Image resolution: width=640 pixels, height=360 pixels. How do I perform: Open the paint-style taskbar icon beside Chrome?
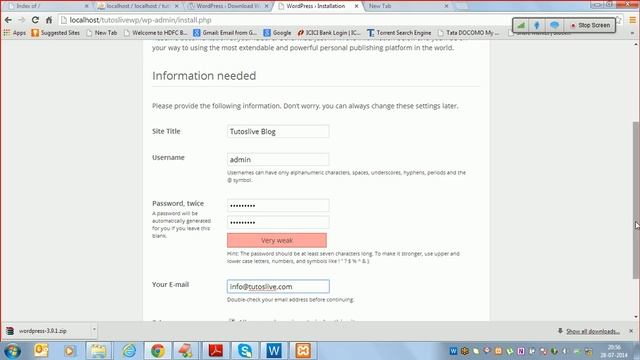186,351
